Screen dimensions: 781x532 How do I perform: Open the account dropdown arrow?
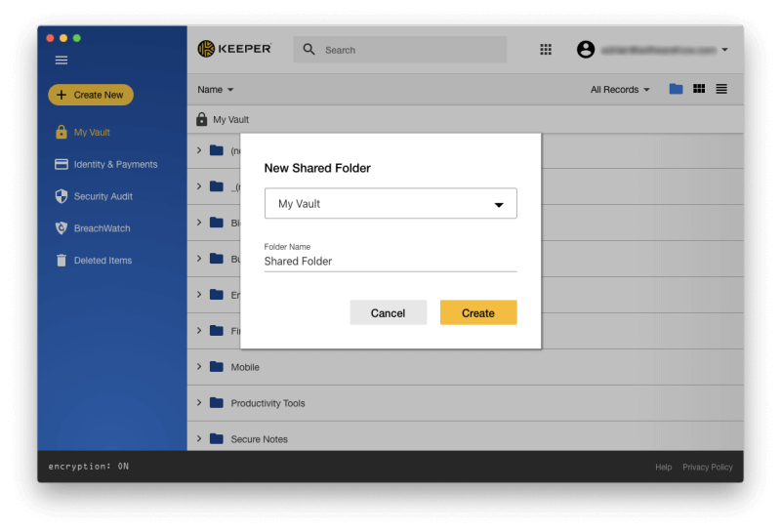724,50
